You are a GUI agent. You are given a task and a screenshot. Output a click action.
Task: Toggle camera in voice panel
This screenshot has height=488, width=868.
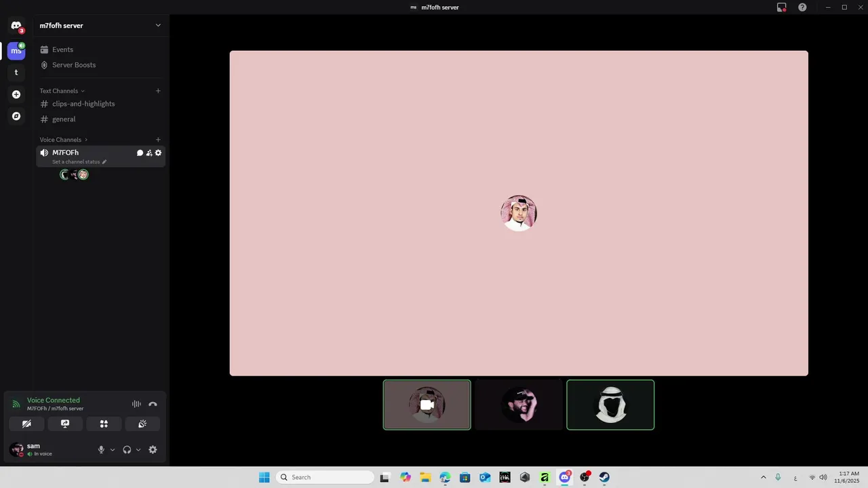pyautogui.click(x=26, y=424)
